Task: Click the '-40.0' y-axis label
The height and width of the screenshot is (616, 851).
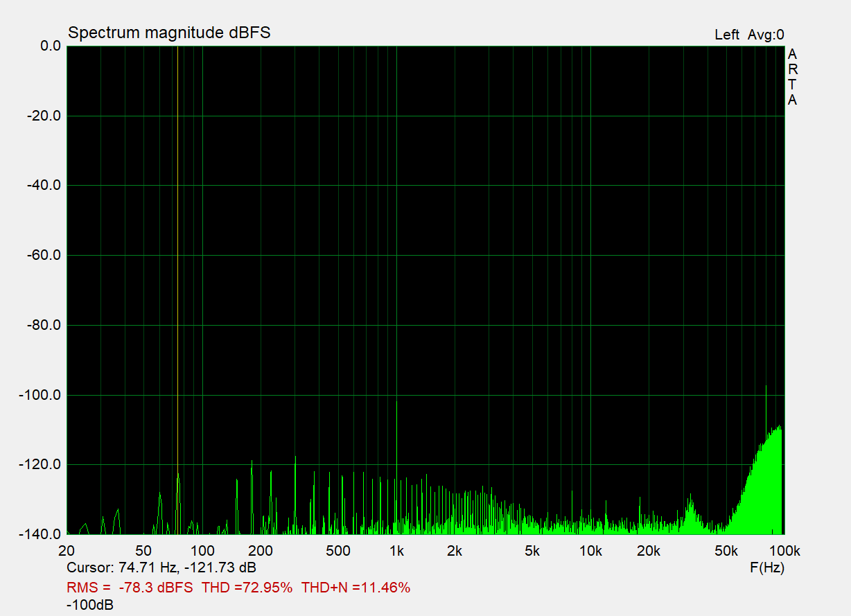Action: [44, 186]
